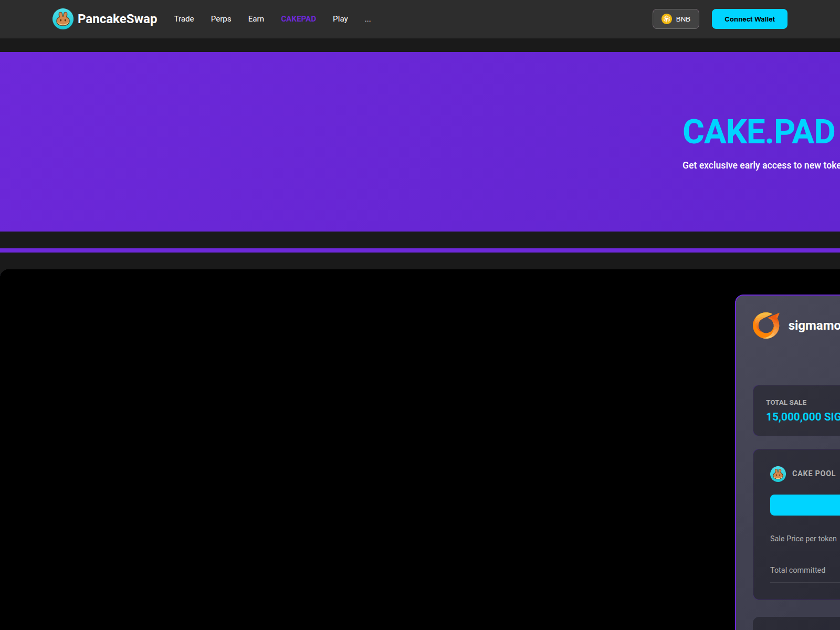Open the Earn menu
Image resolution: width=840 pixels, height=630 pixels.
coord(256,19)
